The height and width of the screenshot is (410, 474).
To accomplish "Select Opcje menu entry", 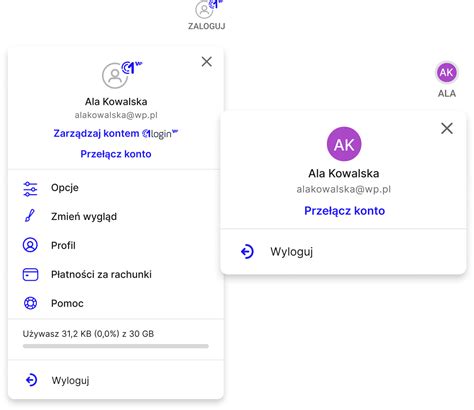I will (x=116, y=188).
